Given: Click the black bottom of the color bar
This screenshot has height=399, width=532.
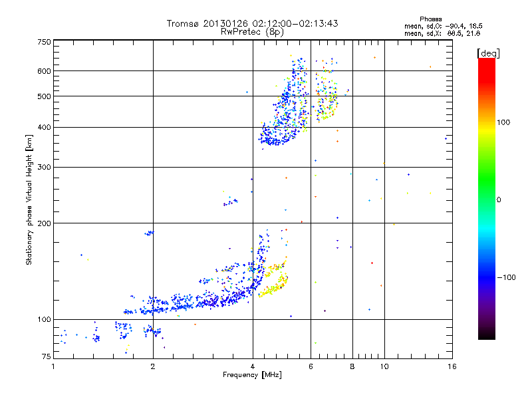Looking at the screenshot, I should point(487,334).
